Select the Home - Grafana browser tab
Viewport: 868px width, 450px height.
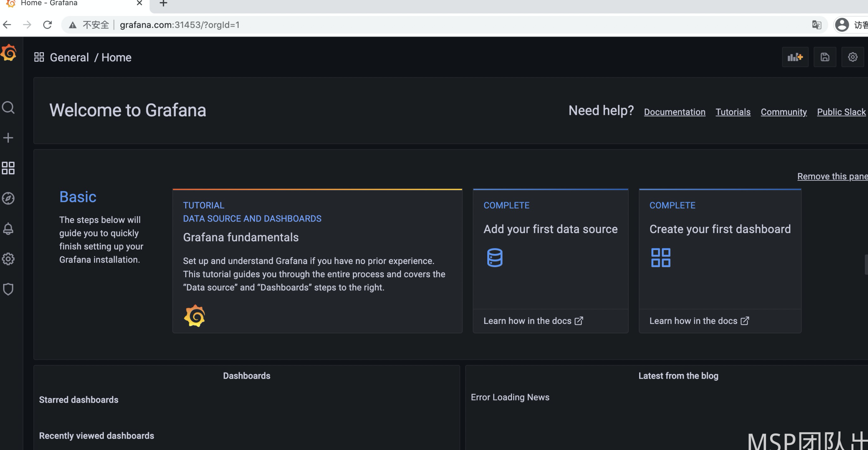[x=75, y=3]
